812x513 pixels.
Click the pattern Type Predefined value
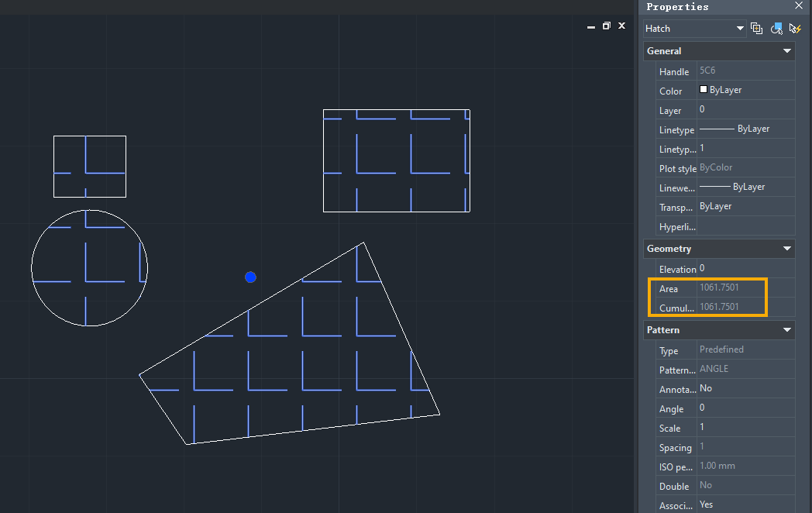pyautogui.click(x=721, y=349)
